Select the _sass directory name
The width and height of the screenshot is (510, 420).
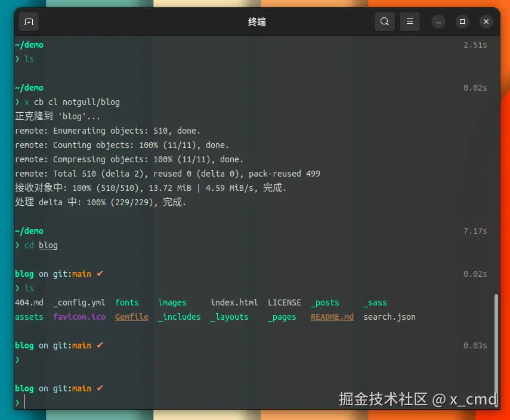375,302
